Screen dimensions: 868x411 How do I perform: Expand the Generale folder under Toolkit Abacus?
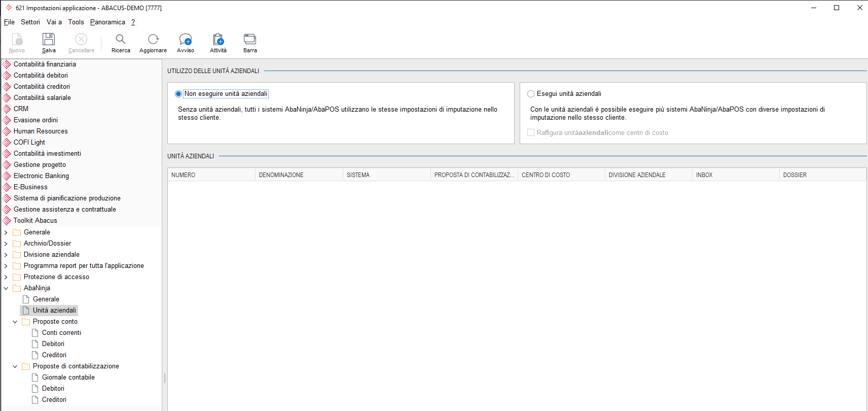(6, 232)
